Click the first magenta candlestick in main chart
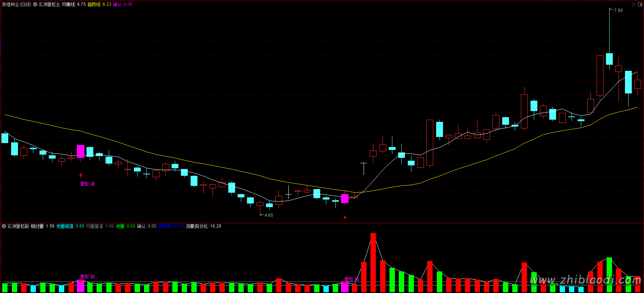The height and width of the screenshot is (293, 644). coord(81,151)
